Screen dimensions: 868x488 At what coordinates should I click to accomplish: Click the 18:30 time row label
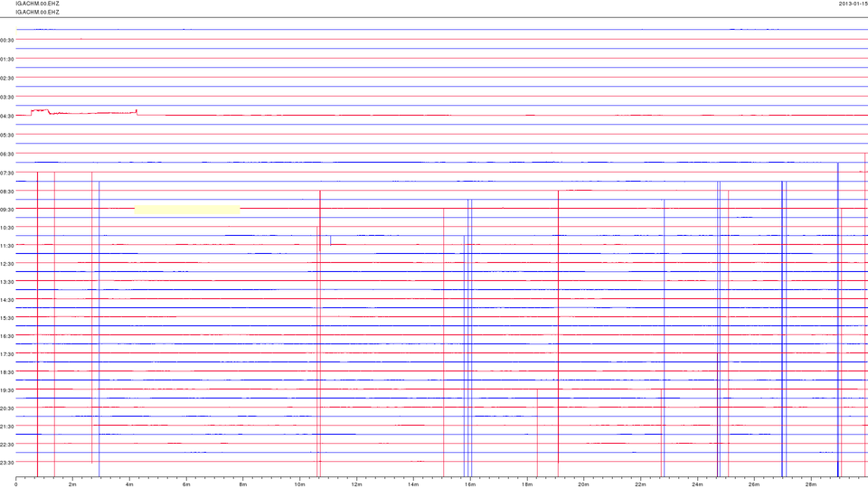(x=7, y=372)
